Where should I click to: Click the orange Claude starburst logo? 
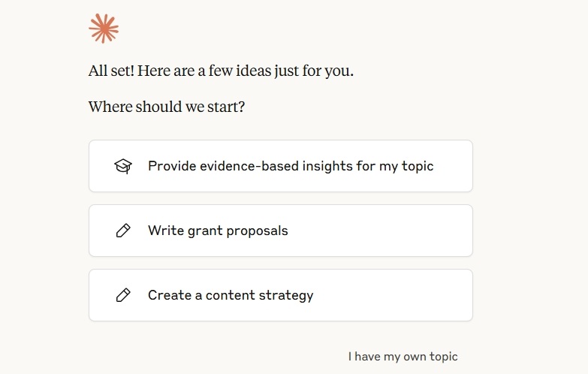tap(104, 29)
